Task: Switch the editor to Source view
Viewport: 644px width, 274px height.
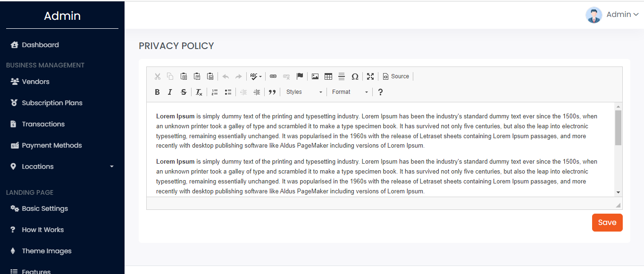Action: [x=395, y=76]
